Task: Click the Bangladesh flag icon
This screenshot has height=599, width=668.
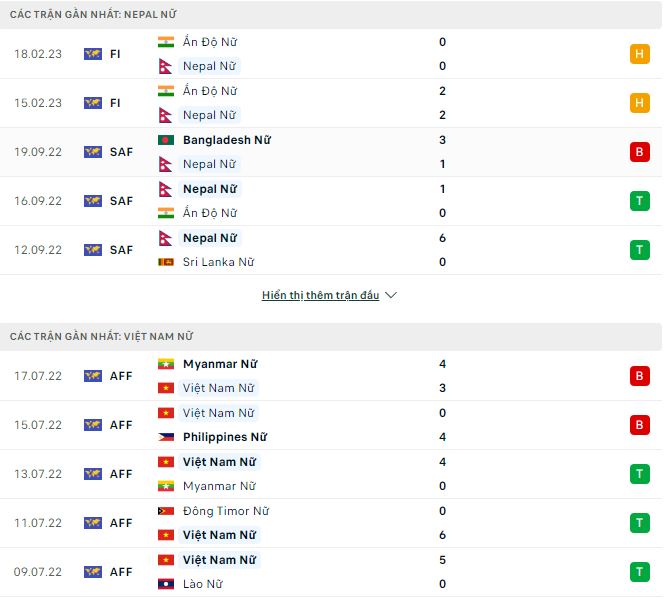Action: click(x=166, y=140)
